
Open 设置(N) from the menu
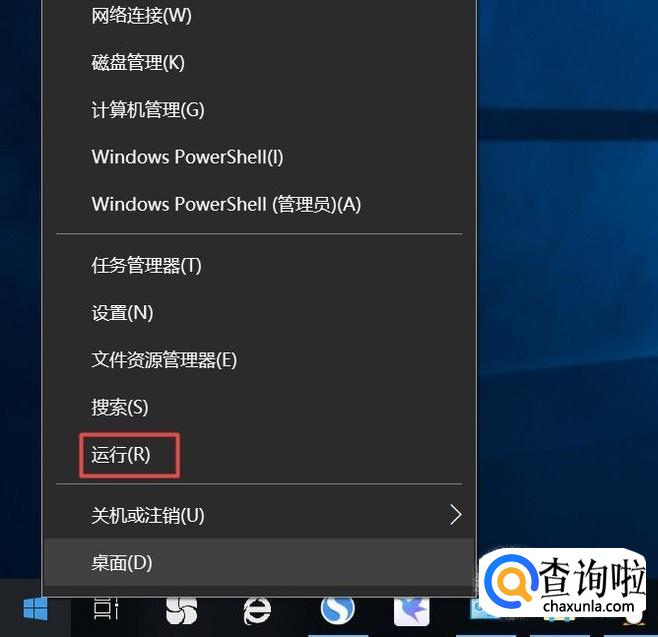coord(260,313)
